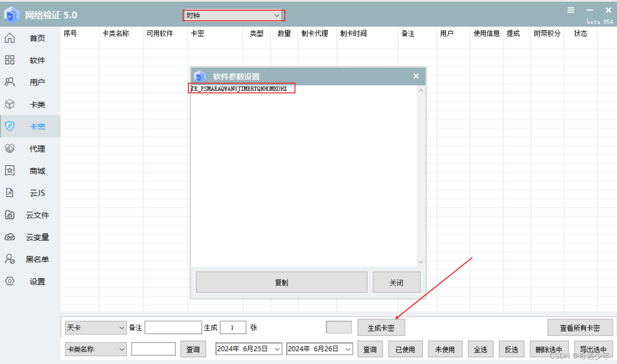Screen dimensions: 617x364
Task: Click the 全选 button
Action: [x=480, y=349]
